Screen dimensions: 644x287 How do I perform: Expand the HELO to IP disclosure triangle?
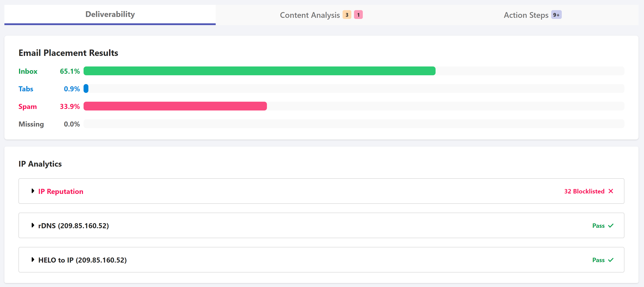coord(33,260)
